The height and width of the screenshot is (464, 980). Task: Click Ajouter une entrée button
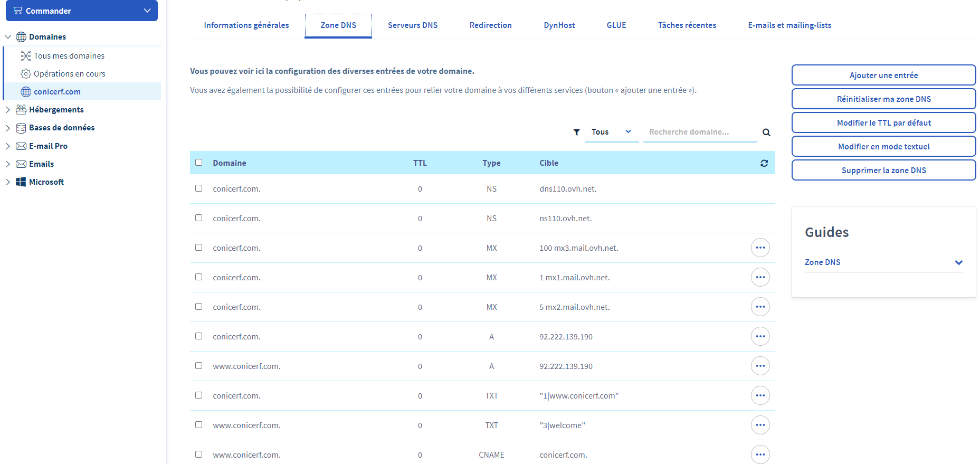[883, 75]
